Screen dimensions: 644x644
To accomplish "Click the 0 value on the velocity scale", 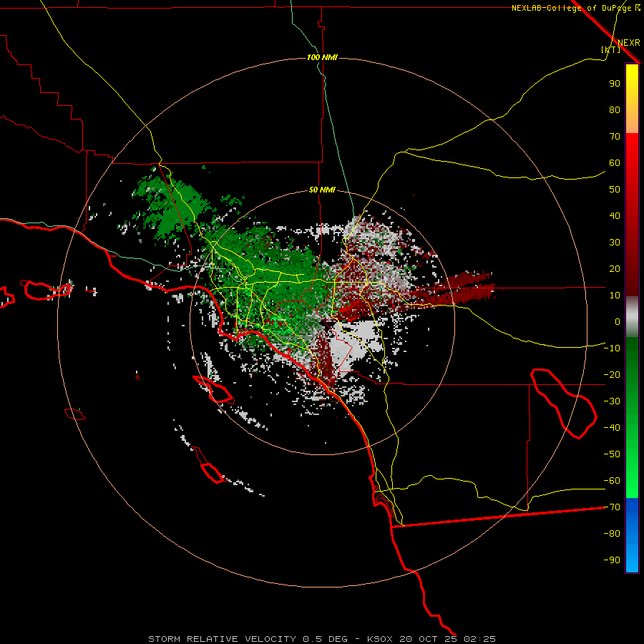I will pyautogui.click(x=618, y=322).
